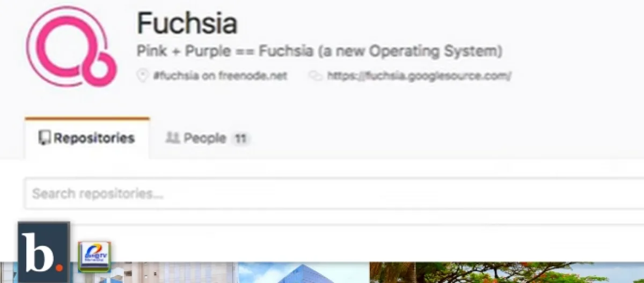Focus the 'Search repositories...' field
Image resolution: width=644 pixels, height=283 pixels.
334,193
